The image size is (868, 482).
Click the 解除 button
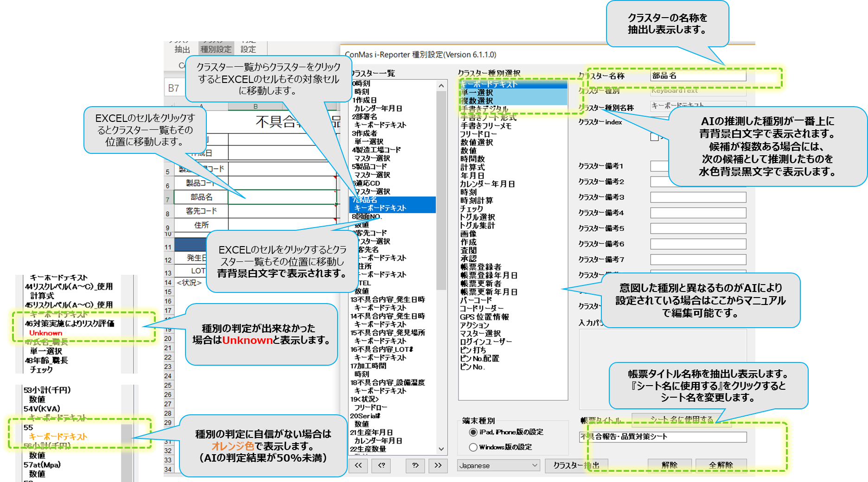point(670,465)
